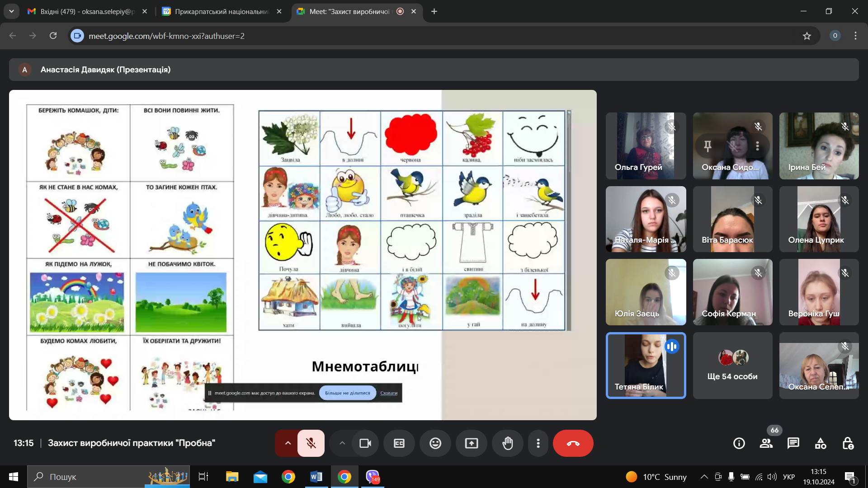Open the Ще 54 особи tile
The width and height of the screenshot is (868, 488).
pos(732,366)
